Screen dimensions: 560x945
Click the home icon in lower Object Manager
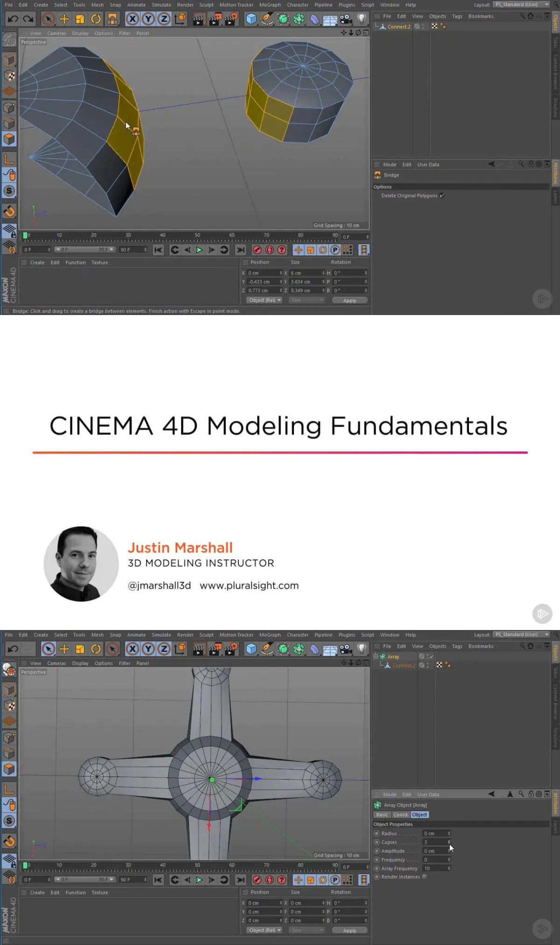[531, 646]
